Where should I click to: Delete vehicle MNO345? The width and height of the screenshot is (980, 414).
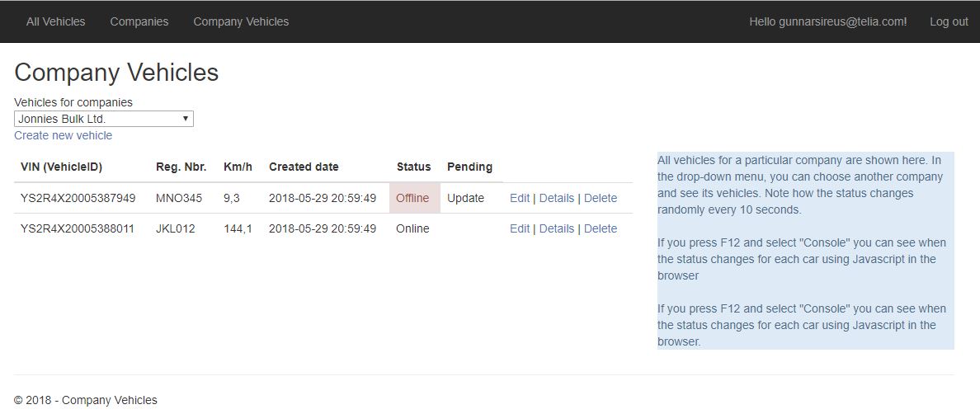click(601, 198)
